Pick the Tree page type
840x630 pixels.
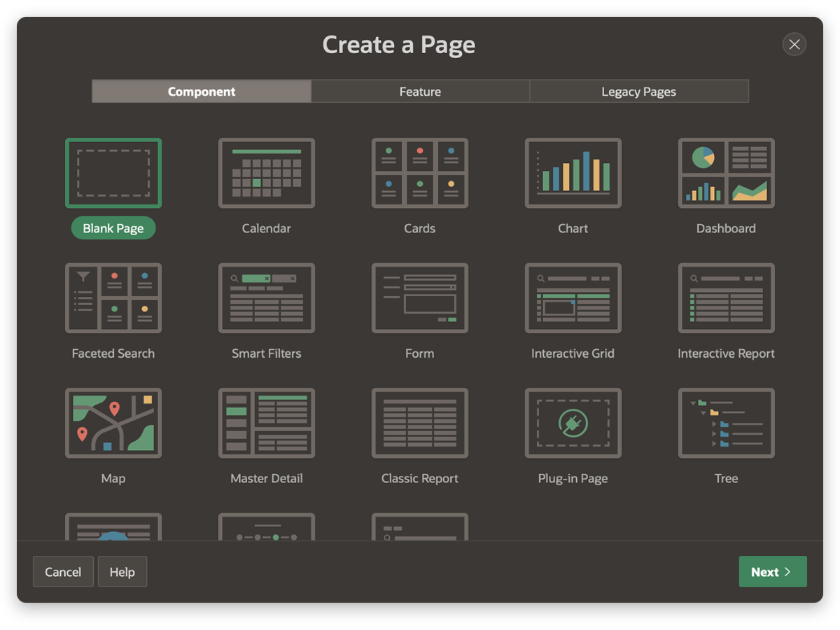click(x=726, y=423)
